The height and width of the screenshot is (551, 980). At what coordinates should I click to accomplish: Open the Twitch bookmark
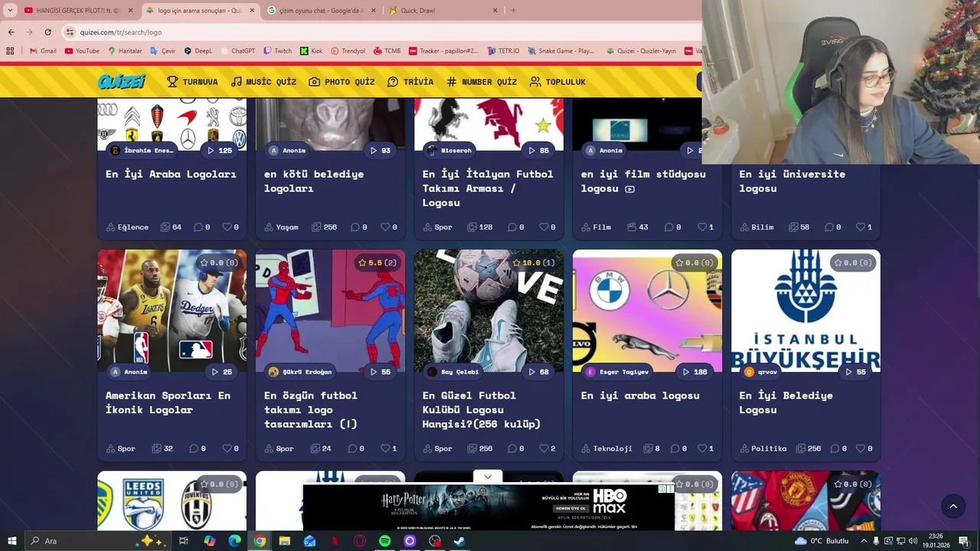point(277,51)
